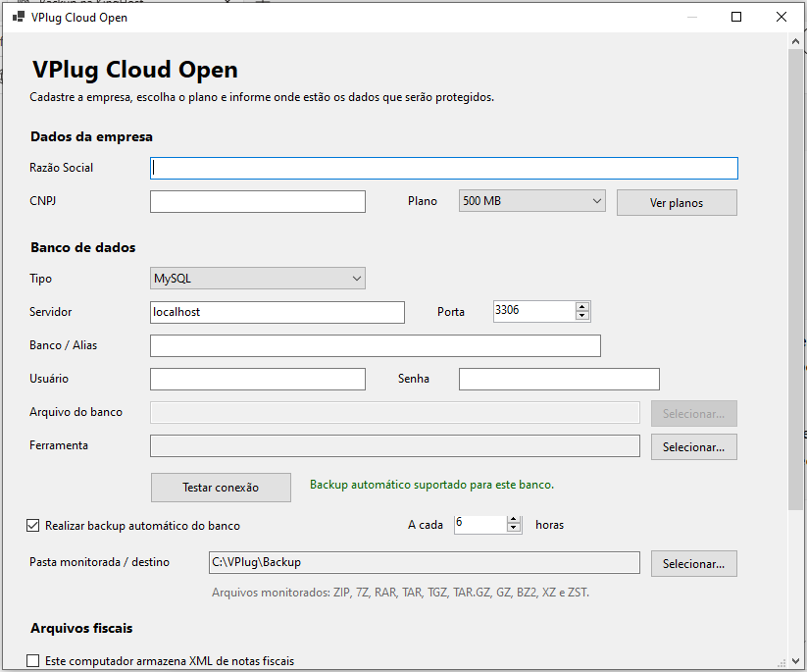Click into the CNPJ input field
807x672 pixels.
257,201
